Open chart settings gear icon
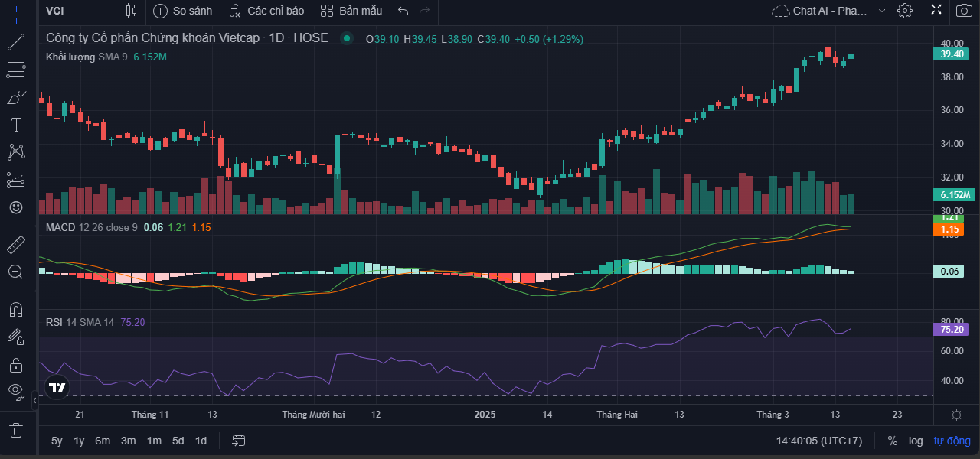The height and width of the screenshot is (459, 980). [x=905, y=11]
